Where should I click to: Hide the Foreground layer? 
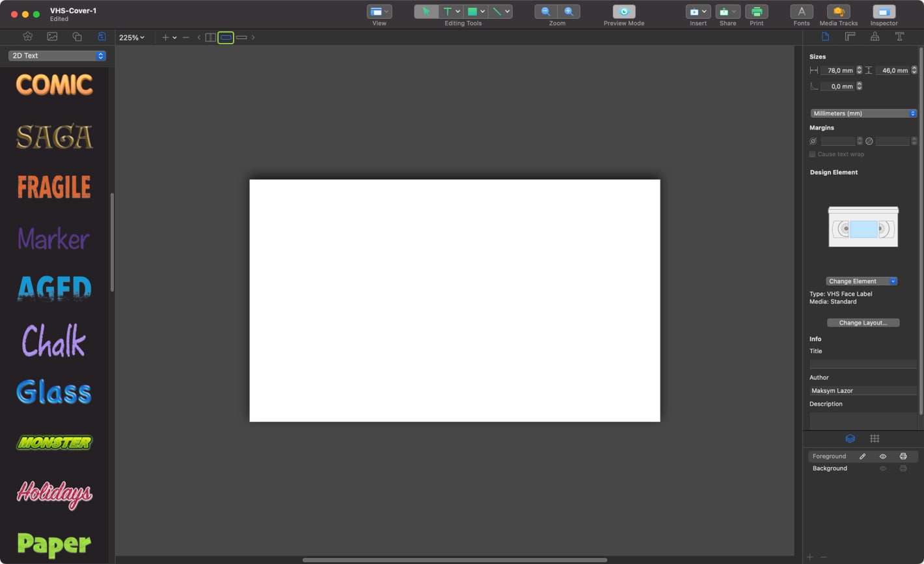pos(883,456)
